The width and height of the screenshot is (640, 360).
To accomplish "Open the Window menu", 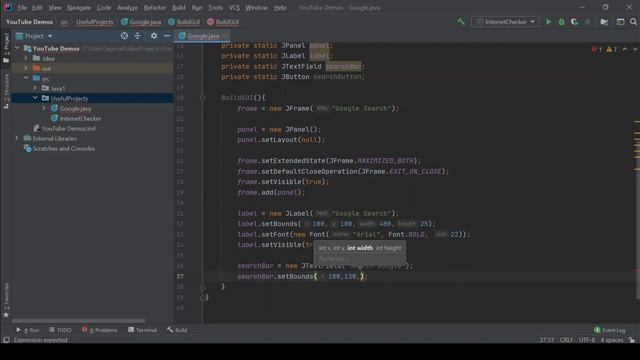I will click(x=256, y=8).
